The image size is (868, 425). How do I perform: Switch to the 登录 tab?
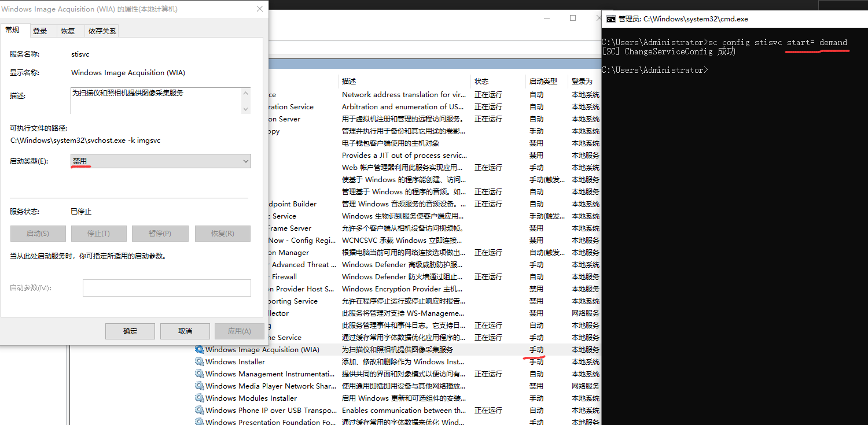pyautogui.click(x=40, y=31)
